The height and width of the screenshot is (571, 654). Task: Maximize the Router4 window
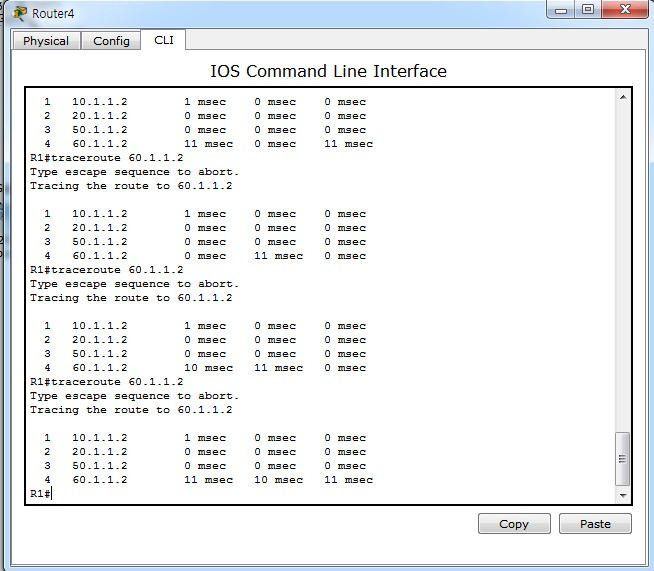[x=588, y=10]
